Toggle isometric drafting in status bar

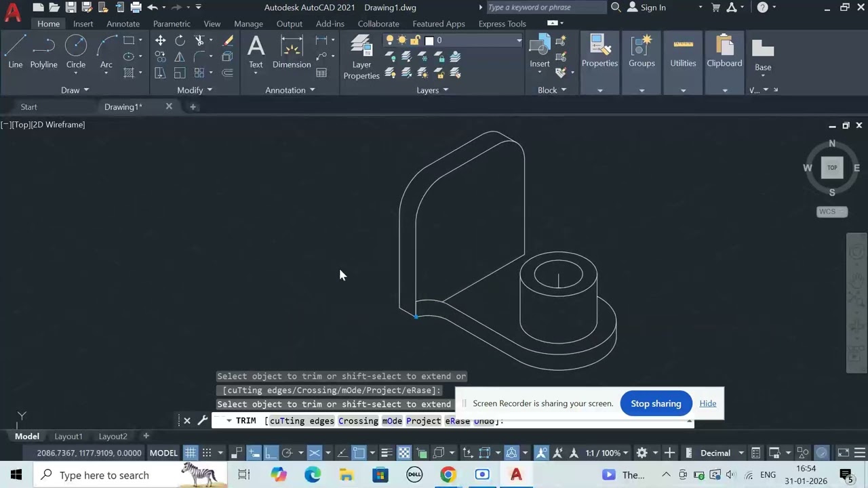click(x=314, y=453)
